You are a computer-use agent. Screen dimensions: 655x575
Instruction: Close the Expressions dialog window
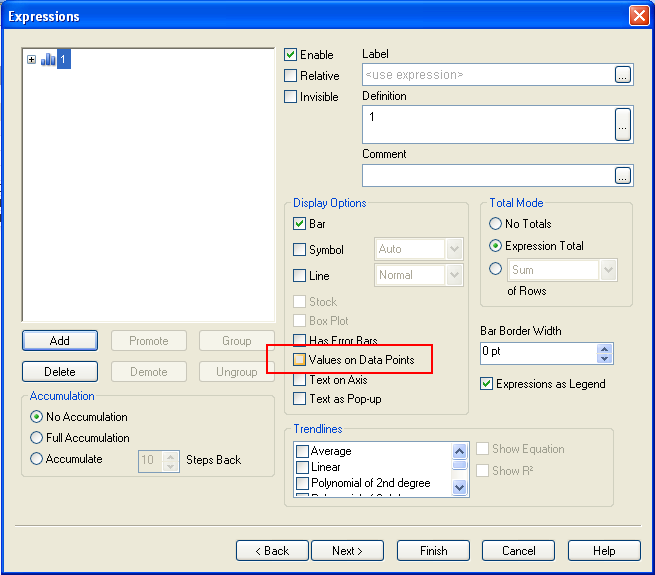(x=639, y=16)
